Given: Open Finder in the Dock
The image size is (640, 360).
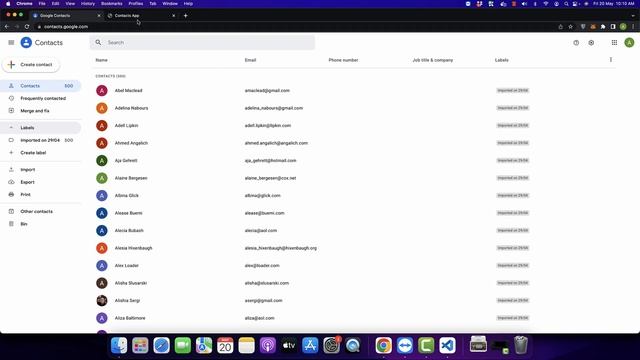Looking at the screenshot, I should click(x=119, y=345).
